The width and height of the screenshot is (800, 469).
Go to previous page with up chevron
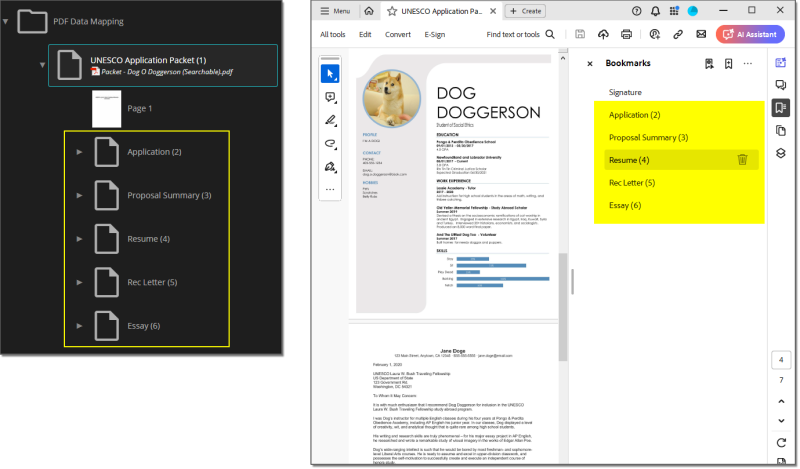click(781, 402)
